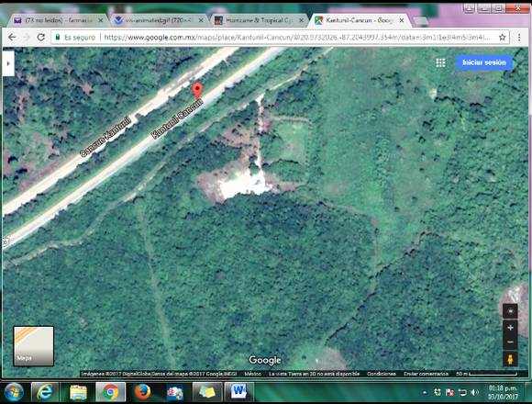532x404 pixels.
Task: Open the volume control in system tray
Action: [x=474, y=393]
